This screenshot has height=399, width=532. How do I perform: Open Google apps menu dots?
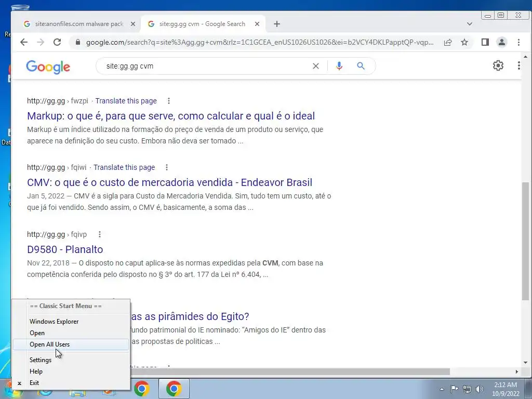coord(518,65)
